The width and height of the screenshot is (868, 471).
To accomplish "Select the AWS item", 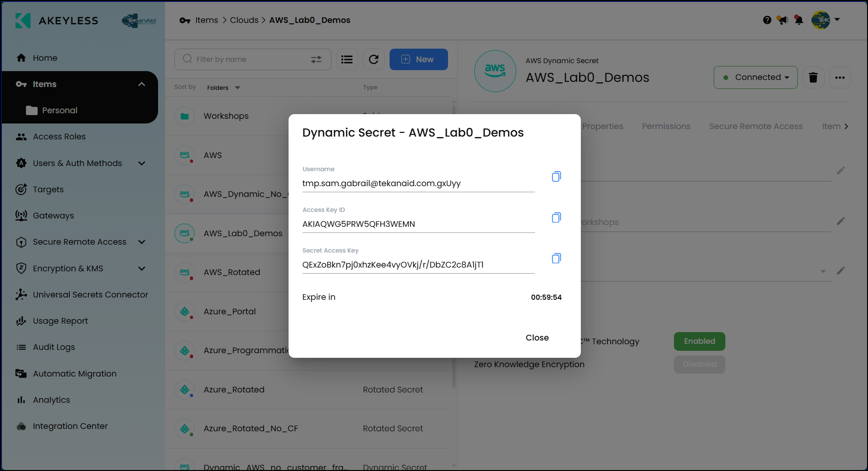I will tap(213, 155).
